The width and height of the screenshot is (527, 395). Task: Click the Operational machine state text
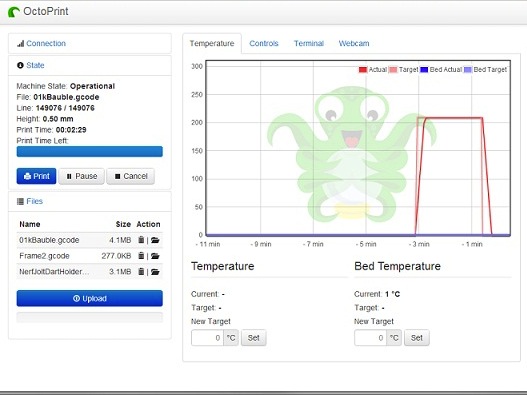tap(92, 86)
